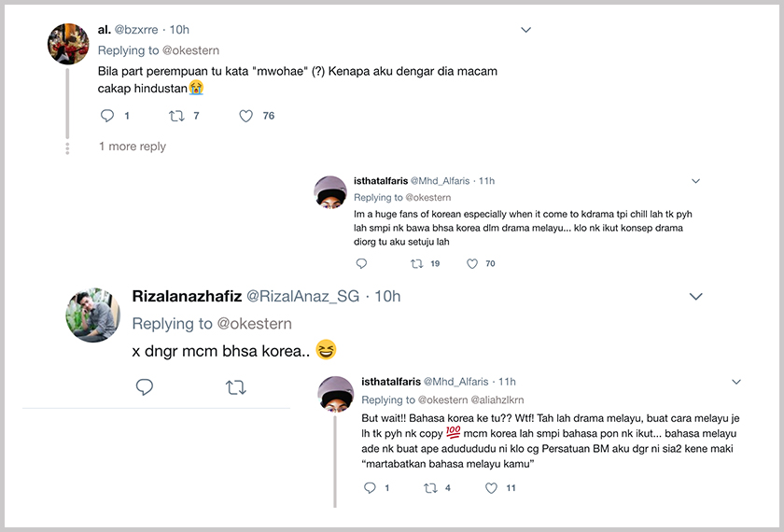Like isthatalfaris tweet with 11 likes

point(491,488)
